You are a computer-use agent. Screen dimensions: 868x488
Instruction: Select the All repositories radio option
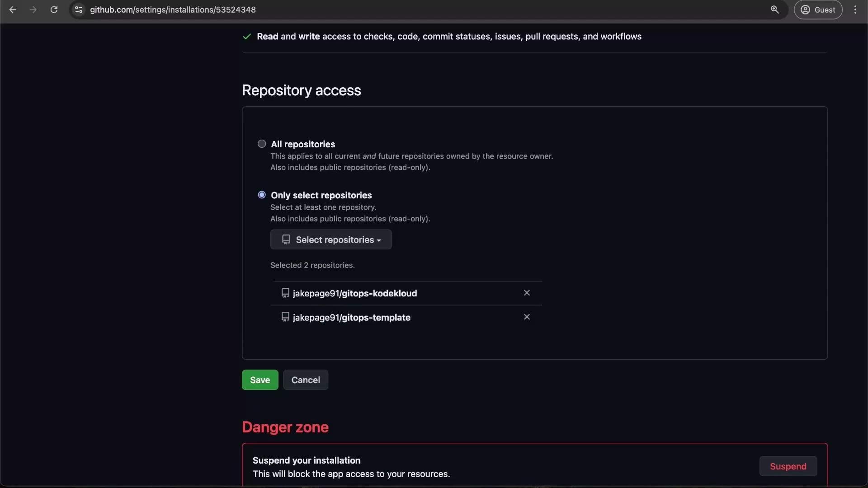tap(262, 144)
